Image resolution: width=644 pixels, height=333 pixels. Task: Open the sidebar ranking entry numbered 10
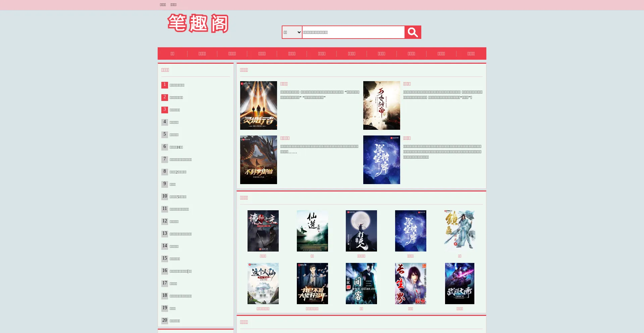tap(178, 197)
